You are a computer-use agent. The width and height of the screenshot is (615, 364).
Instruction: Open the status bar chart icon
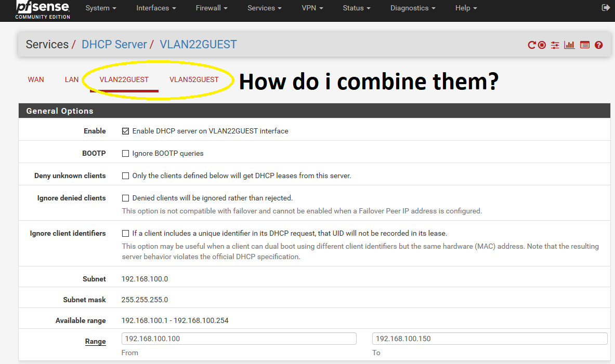coord(569,45)
